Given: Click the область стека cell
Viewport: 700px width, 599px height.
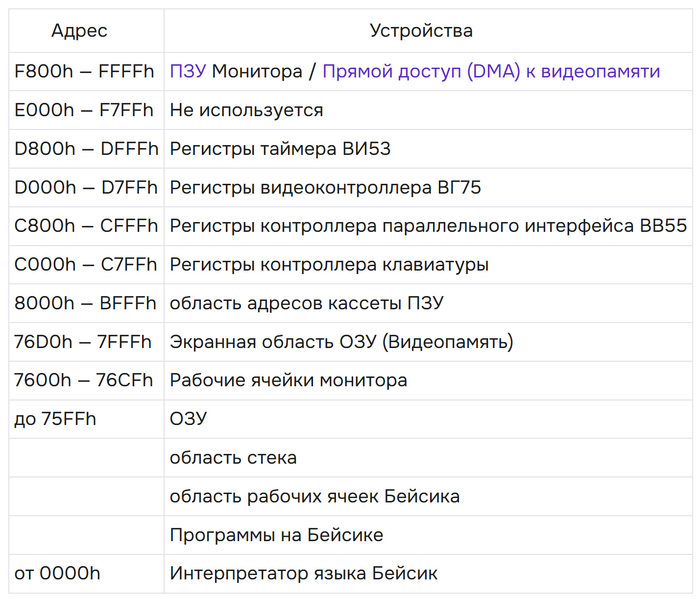Looking at the screenshot, I should (233, 458).
